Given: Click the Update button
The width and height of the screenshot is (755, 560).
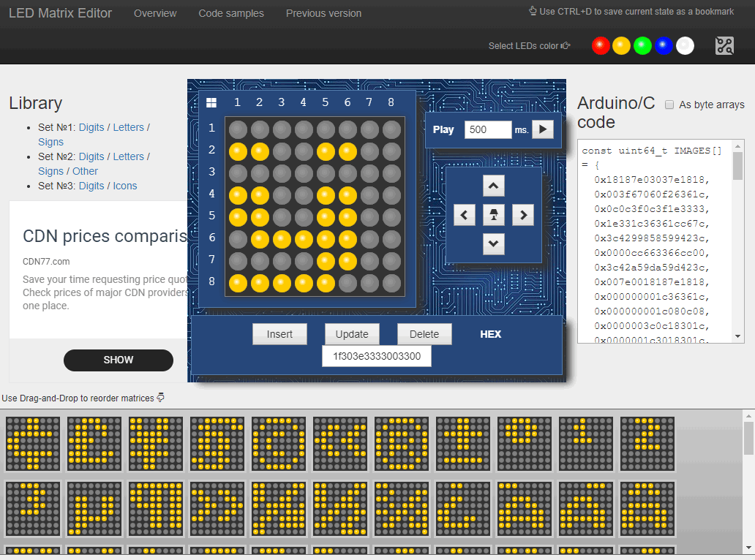Looking at the screenshot, I should (352, 334).
